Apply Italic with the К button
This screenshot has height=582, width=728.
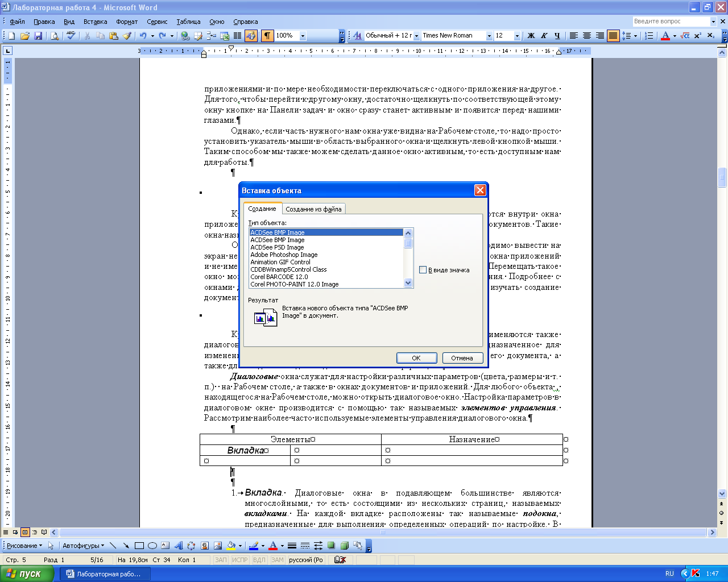[x=544, y=36]
